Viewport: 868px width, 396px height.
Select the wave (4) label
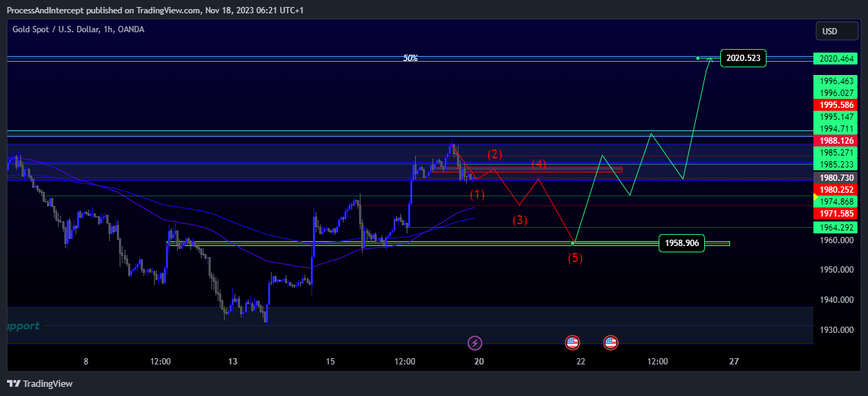tap(538, 164)
